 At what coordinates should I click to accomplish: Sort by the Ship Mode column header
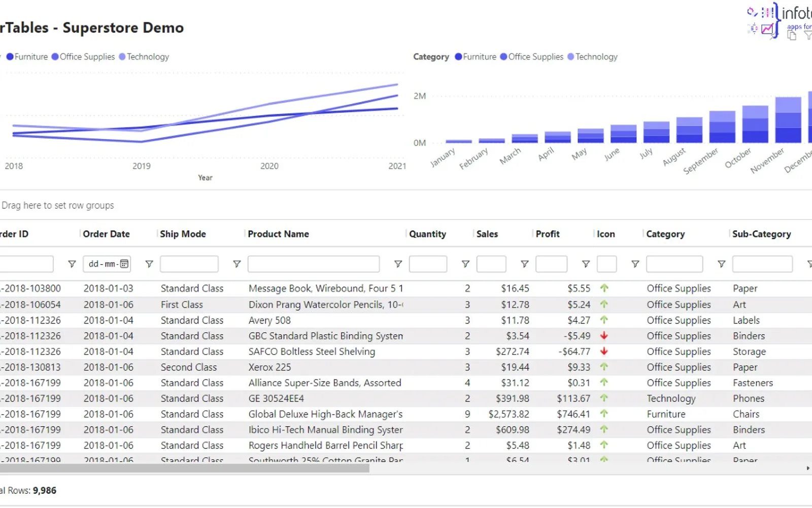click(x=183, y=234)
